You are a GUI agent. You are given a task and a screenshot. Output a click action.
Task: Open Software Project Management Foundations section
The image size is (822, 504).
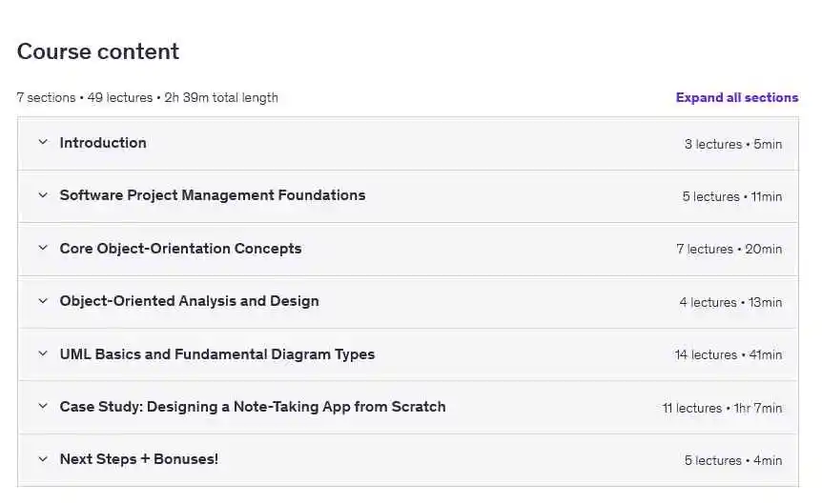212,195
